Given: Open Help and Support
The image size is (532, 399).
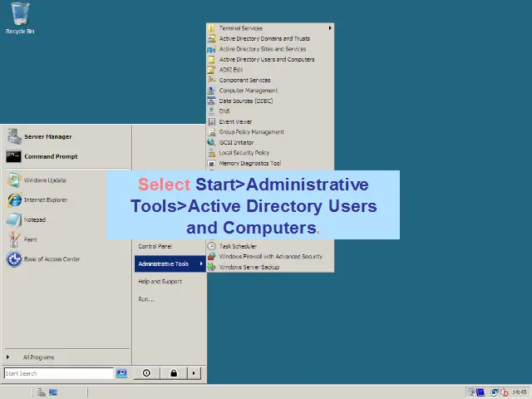Looking at the screenshot, I should 160,281.
